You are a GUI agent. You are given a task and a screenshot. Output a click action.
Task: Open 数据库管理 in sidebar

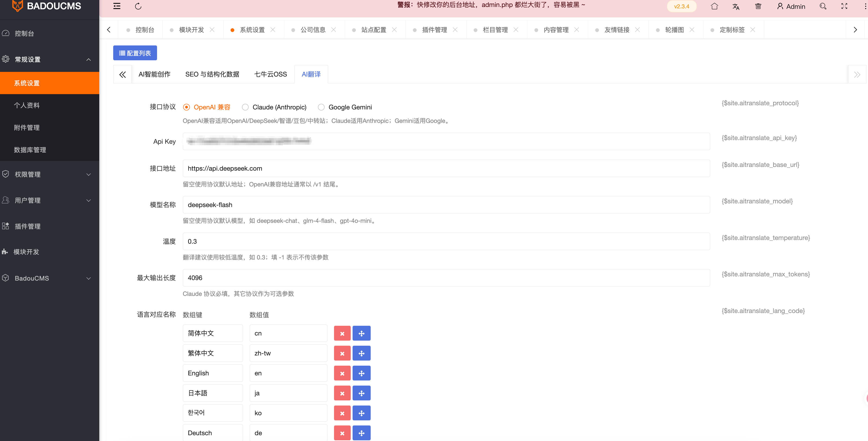(x=50, y=150)
